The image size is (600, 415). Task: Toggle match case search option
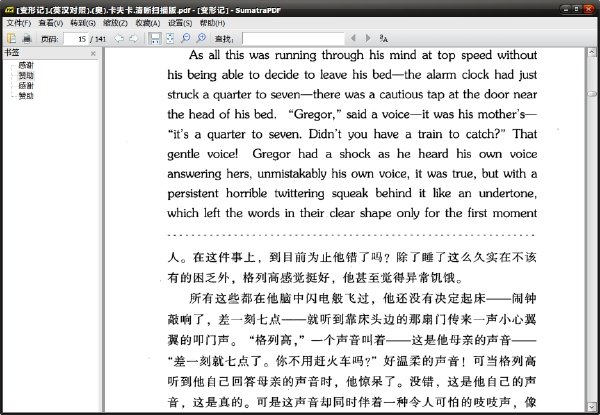pyautogui.click(x=383, y=38)
